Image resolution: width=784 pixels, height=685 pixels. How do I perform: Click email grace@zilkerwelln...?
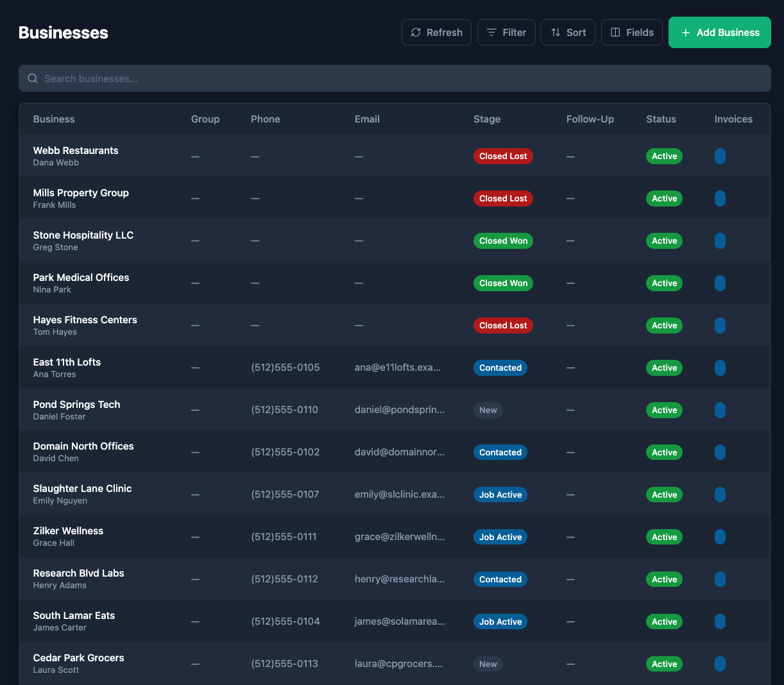click(x=400, y=537)
